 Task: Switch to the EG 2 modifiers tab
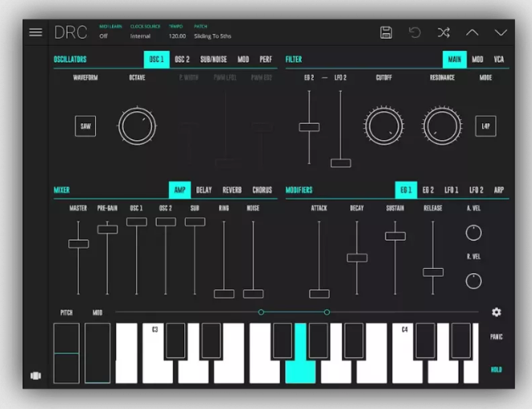(x=428, y=190)
